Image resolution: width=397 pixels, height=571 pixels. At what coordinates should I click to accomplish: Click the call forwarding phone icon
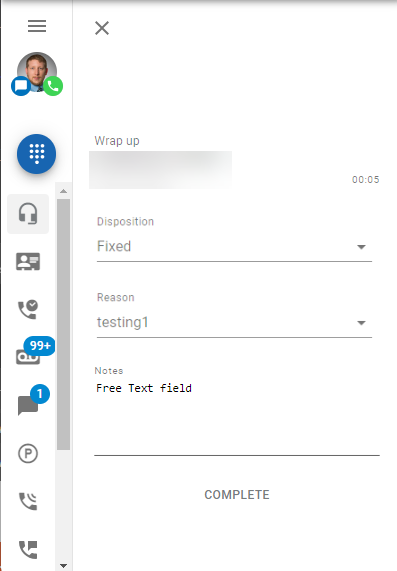pos(28,550)
